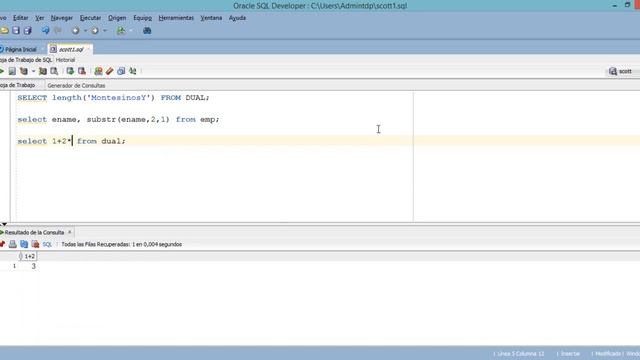Show SQL history from the worksheet toolbar
This screenshot has height=360, width=640.
(121, 71)
